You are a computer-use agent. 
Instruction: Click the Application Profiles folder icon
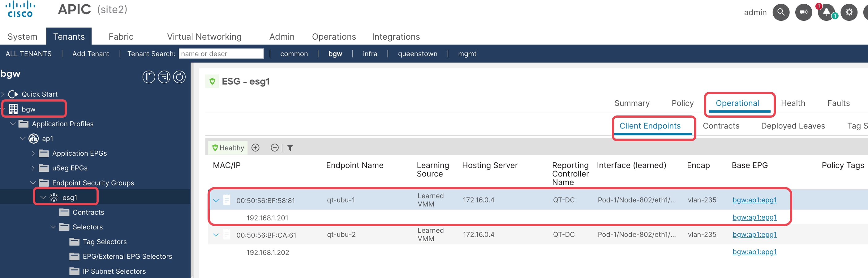pos(23,124)
